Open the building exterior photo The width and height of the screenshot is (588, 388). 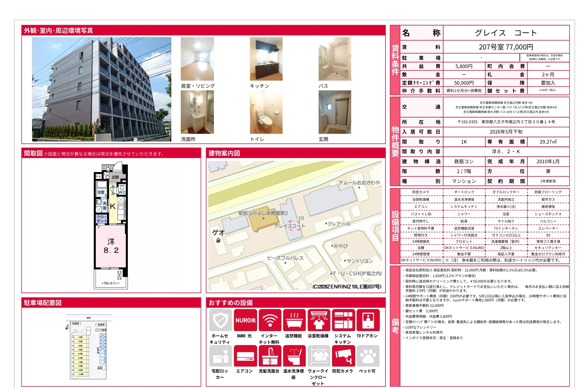click(102, 89)
